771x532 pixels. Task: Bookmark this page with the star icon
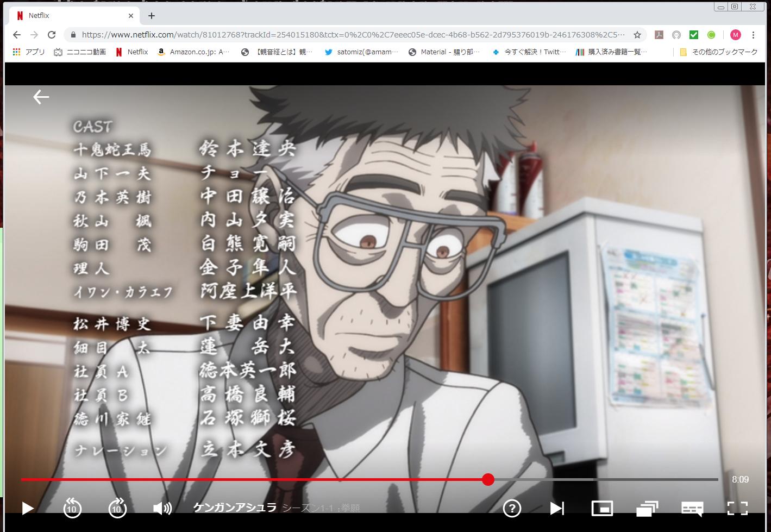point(637,35)
